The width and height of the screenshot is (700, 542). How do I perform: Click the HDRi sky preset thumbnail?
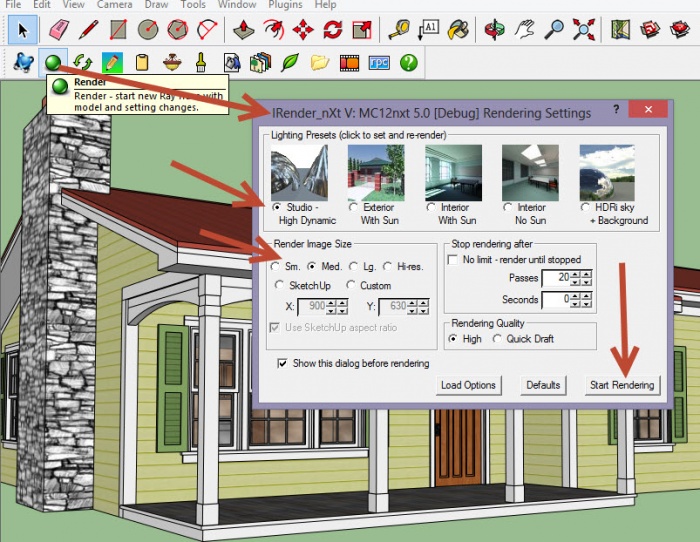click(607, 173)
